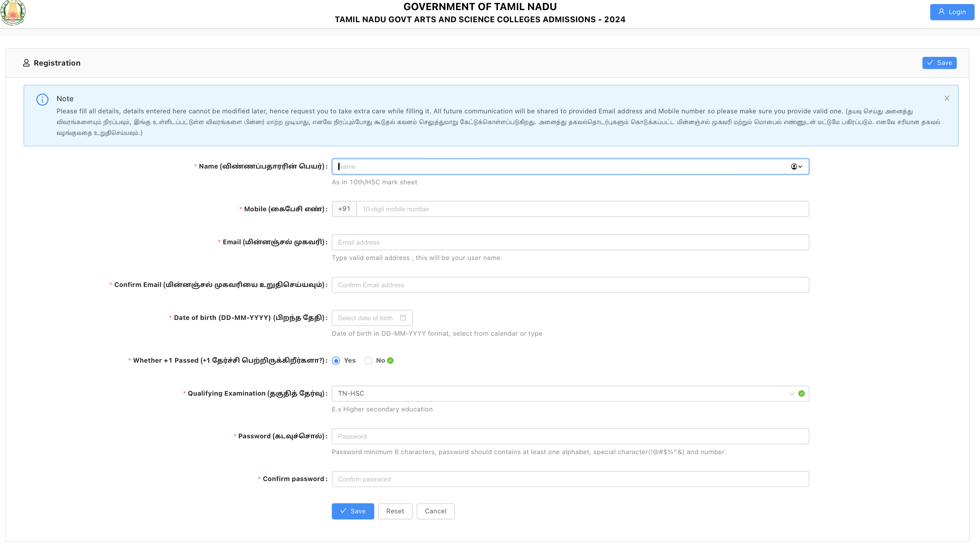Click the info icon in the Note banner
This screenshot has height=547, width=980.
click(x=42, y=99)
